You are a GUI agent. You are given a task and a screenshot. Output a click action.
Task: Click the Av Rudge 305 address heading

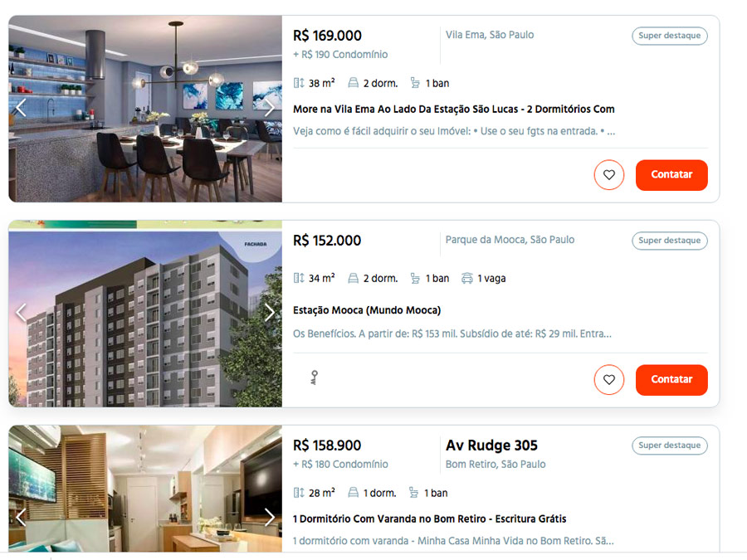491,446
